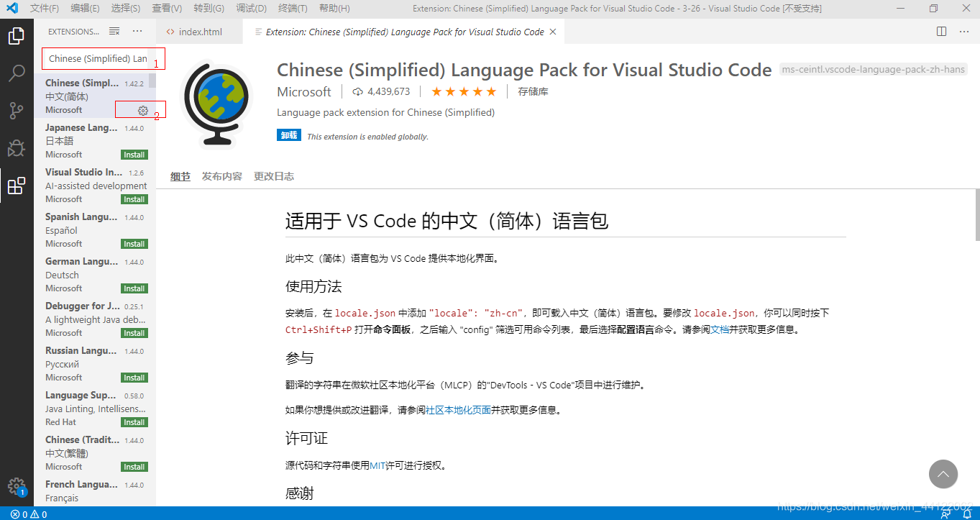
Task: Split the editor using the top-right icon
Action: 941,31
